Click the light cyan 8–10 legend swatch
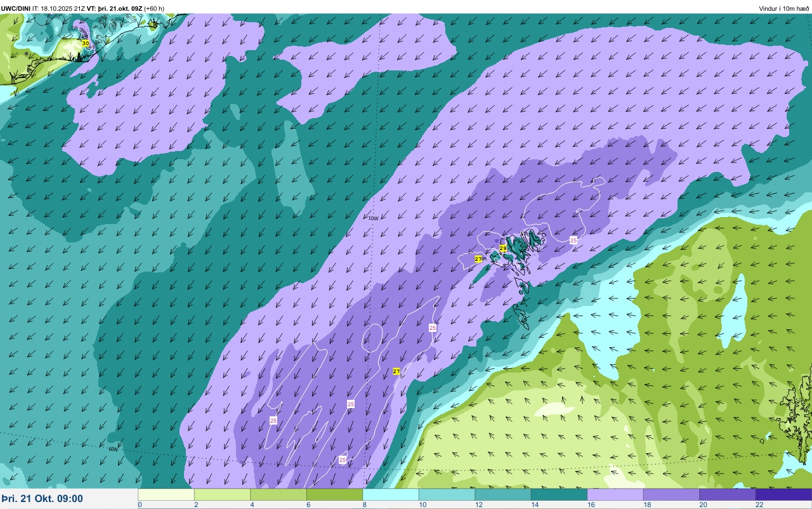 tap(391, 494)
